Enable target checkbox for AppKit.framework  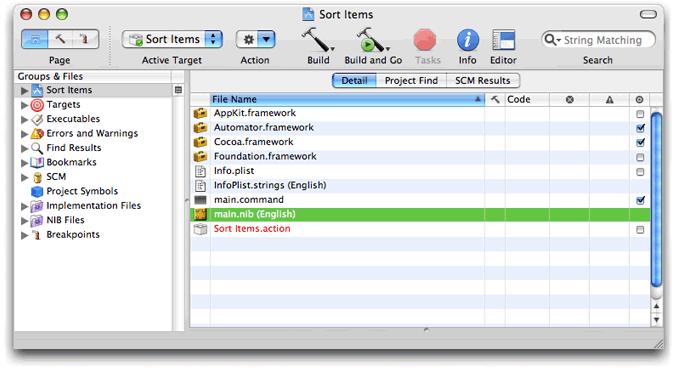click(x=640, y=114)
